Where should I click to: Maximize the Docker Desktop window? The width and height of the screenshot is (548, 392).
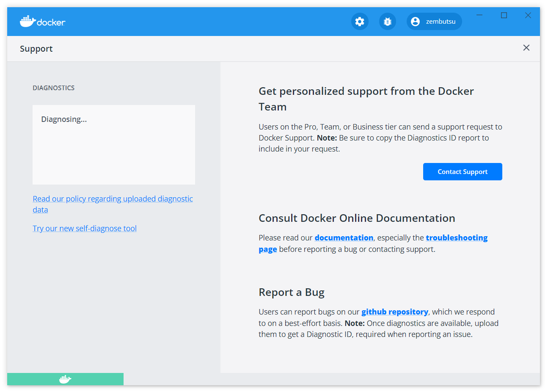(x=504, y=15)
